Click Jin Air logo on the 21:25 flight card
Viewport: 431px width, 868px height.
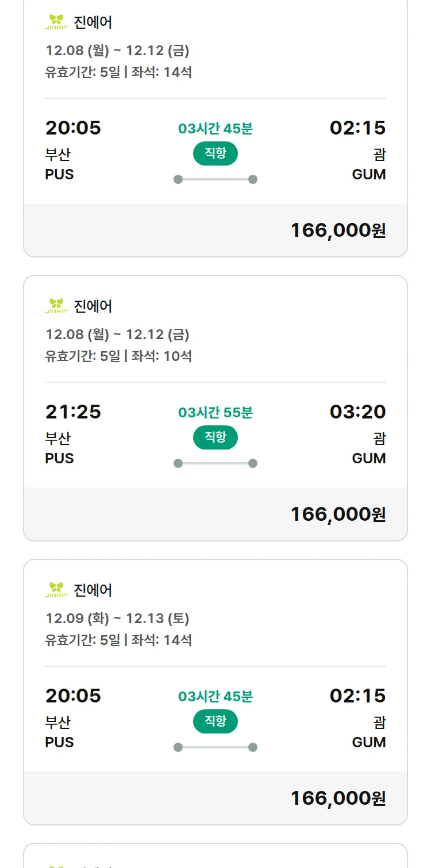(56, 306)
